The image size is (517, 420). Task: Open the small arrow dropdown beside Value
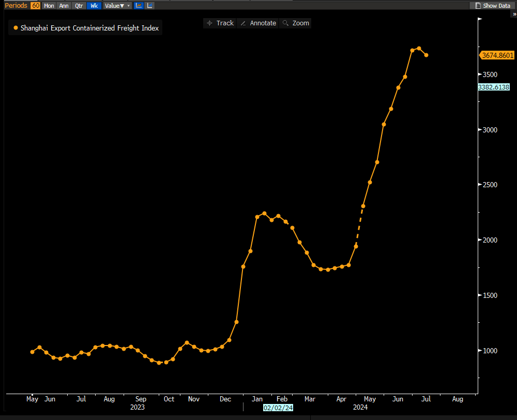(x=129, y=6)
